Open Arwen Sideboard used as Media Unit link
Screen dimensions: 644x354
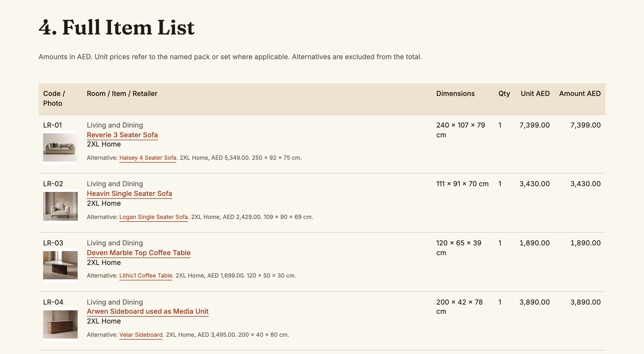point(148,311)
